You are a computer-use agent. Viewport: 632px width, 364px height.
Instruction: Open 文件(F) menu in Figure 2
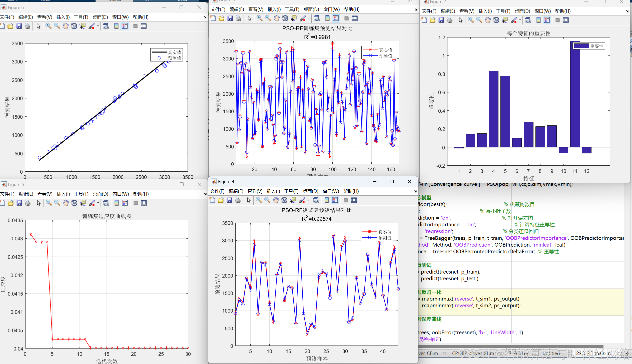coord(429,11)
